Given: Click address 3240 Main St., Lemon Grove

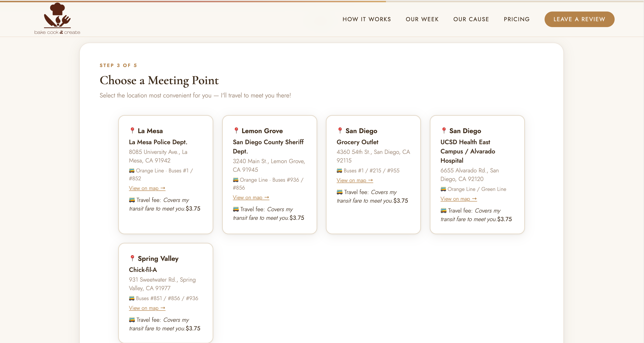Looking at the screenshot, I should (269, 165).
